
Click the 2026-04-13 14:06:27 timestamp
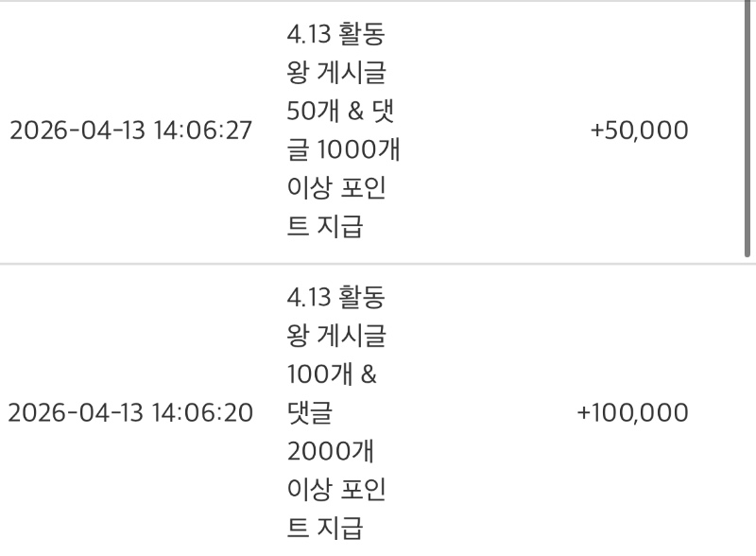point(131,130)
